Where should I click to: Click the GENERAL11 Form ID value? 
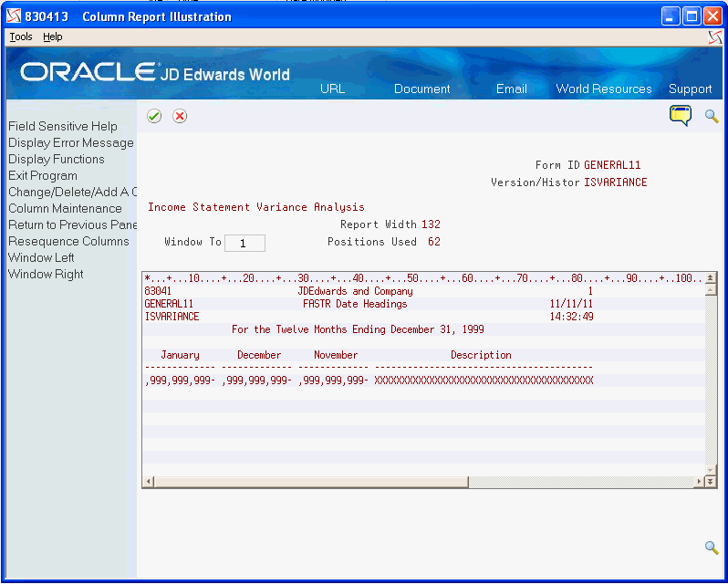pyautogui.click(x=612, y=165)
